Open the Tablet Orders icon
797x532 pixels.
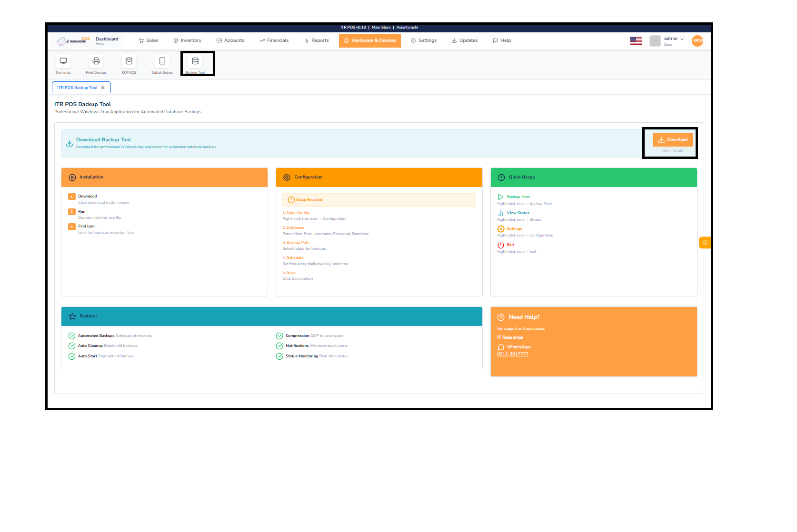click(162, 61)
